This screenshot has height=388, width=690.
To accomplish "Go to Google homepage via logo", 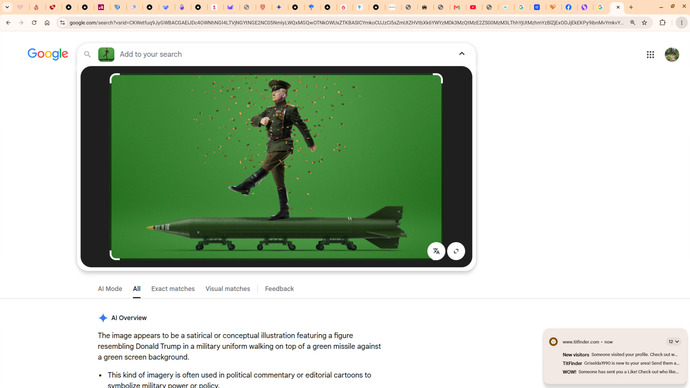I will (x=48, y=54).
